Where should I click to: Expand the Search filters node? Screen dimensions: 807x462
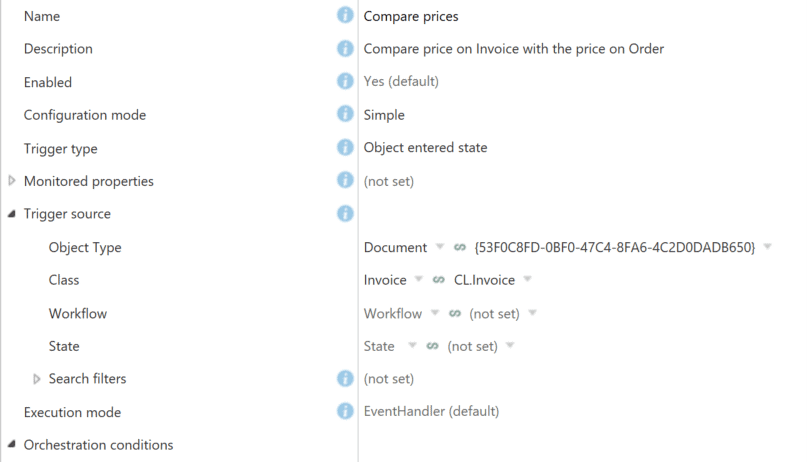(x=37, y=379)
